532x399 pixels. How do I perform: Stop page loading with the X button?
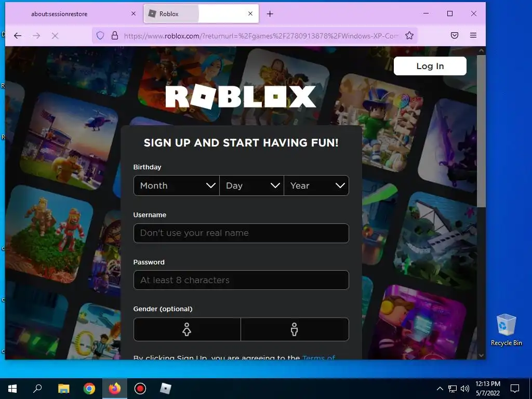55,36
